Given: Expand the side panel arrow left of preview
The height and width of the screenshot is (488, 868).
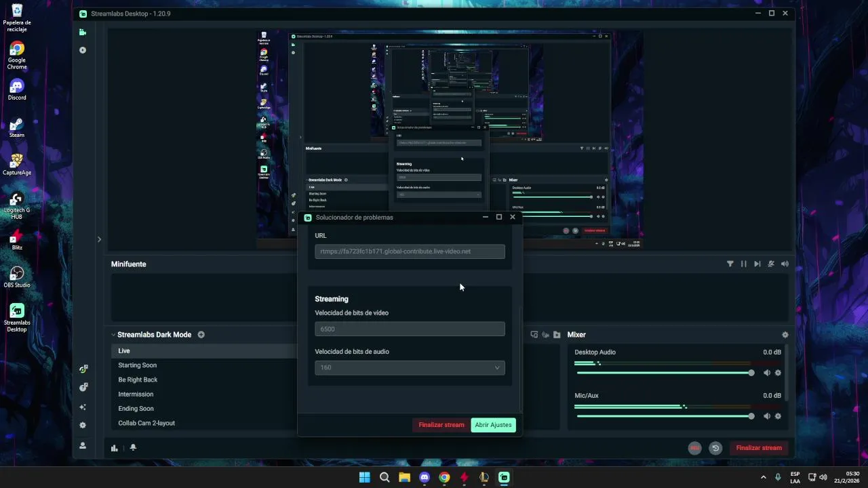Looking at the screenshot, I should click(99, 239).
